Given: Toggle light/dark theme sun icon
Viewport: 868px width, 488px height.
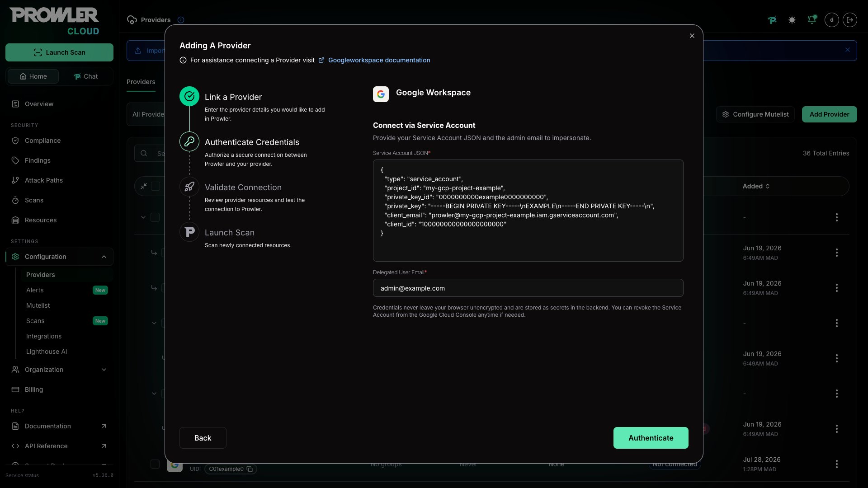Looking at the screenshot, I should (x=792, y=20).
